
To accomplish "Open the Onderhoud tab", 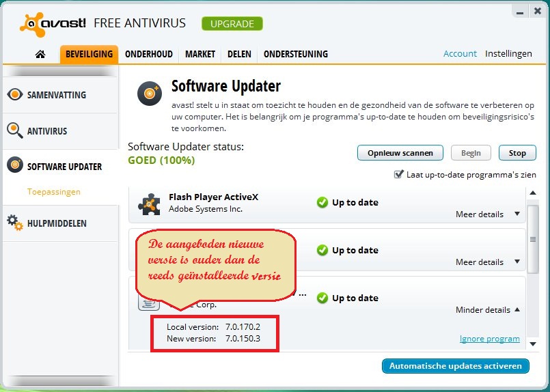I will 148,54.
